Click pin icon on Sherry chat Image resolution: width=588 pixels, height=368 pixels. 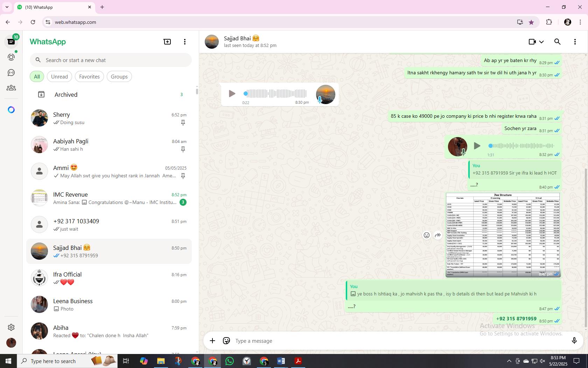pyautogui.click(x=183, y=123)
